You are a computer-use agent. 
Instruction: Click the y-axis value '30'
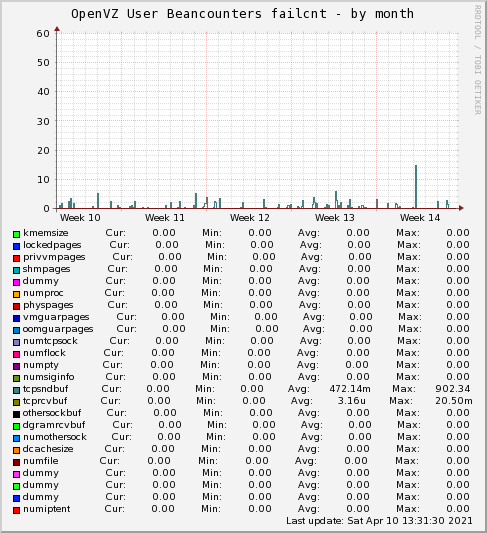[x=43, y=121]
